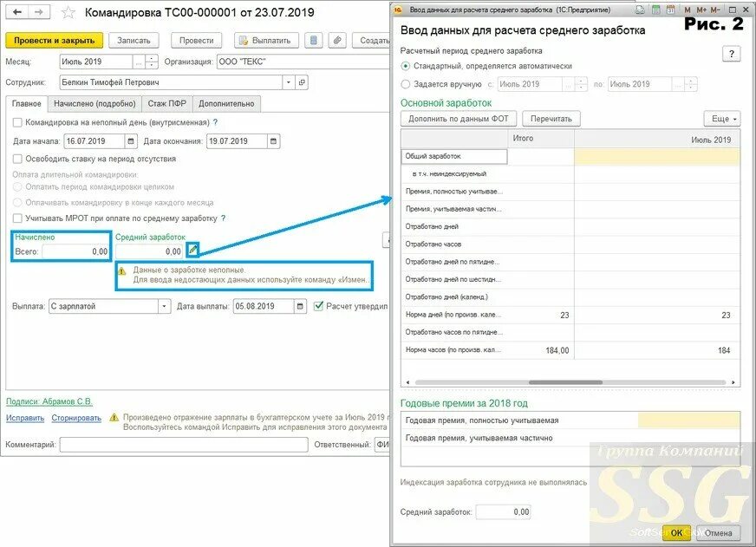756x547 pixels.
Task: Click into the Комментарий input field
Action: 184,445
